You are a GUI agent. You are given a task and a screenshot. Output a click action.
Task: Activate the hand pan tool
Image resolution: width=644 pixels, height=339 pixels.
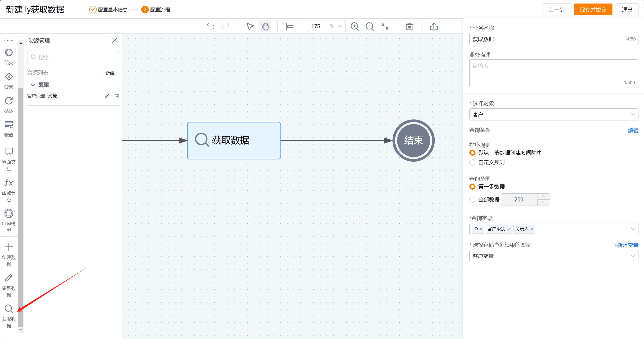[x=265, y=26]
